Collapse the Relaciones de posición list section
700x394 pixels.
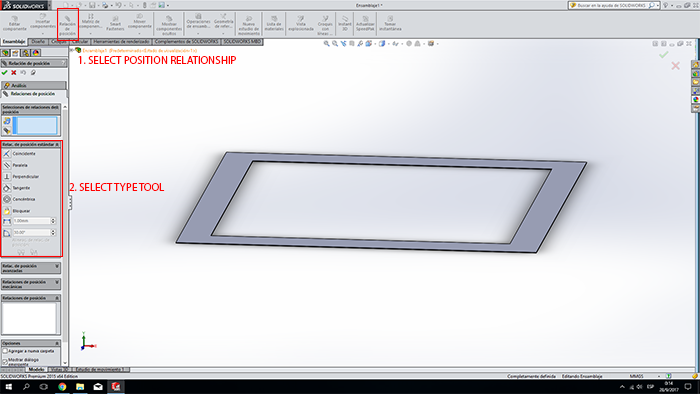point(57,298)
